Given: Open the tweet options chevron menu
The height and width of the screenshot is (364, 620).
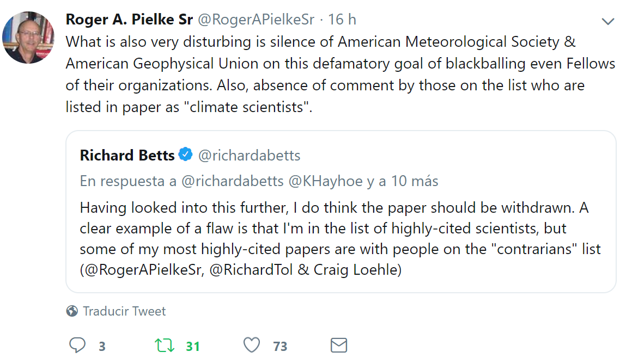Looking at the screenshot, I should (607, 22).
